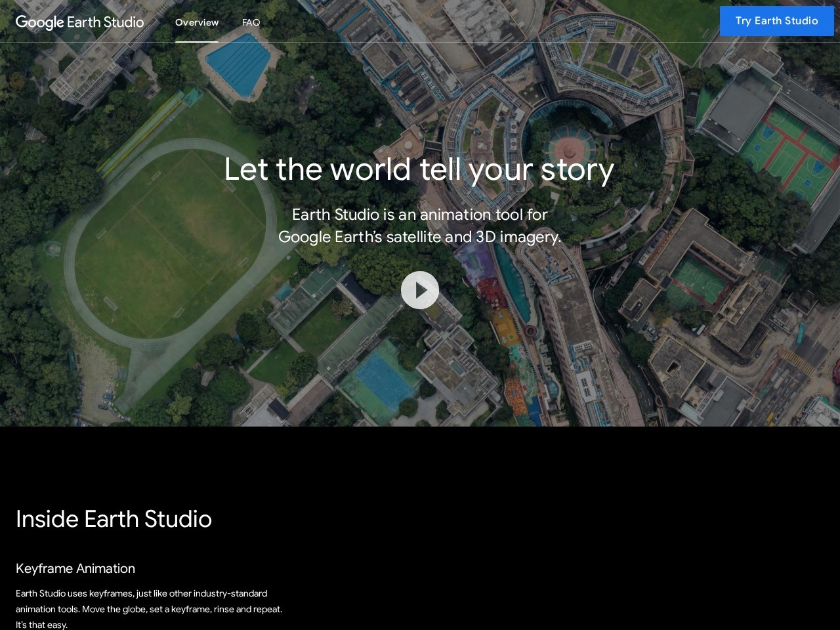Open the Google Earth Studio logo link
Image resolution: width=840 pixels, height=630 pixels.
click(x=79, y=22)
